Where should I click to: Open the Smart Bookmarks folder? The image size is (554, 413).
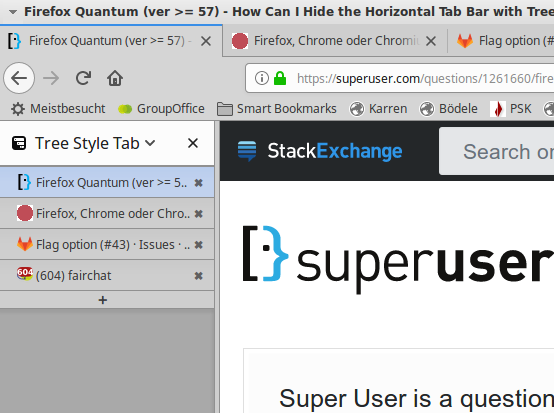(x=277, y=109)
